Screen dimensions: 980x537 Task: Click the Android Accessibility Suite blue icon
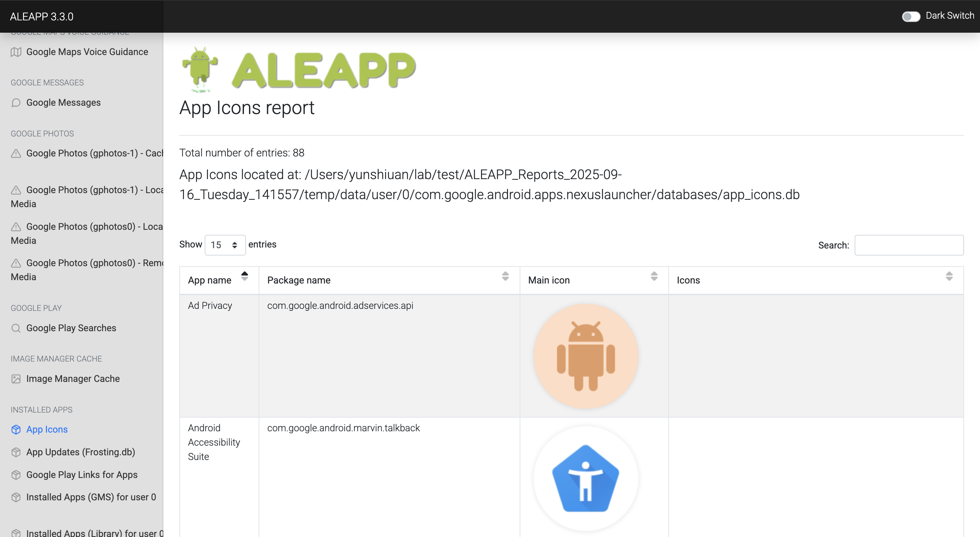(586, 478)
